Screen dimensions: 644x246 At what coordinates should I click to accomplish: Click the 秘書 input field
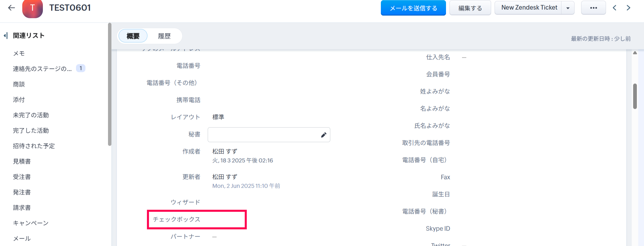263,135
